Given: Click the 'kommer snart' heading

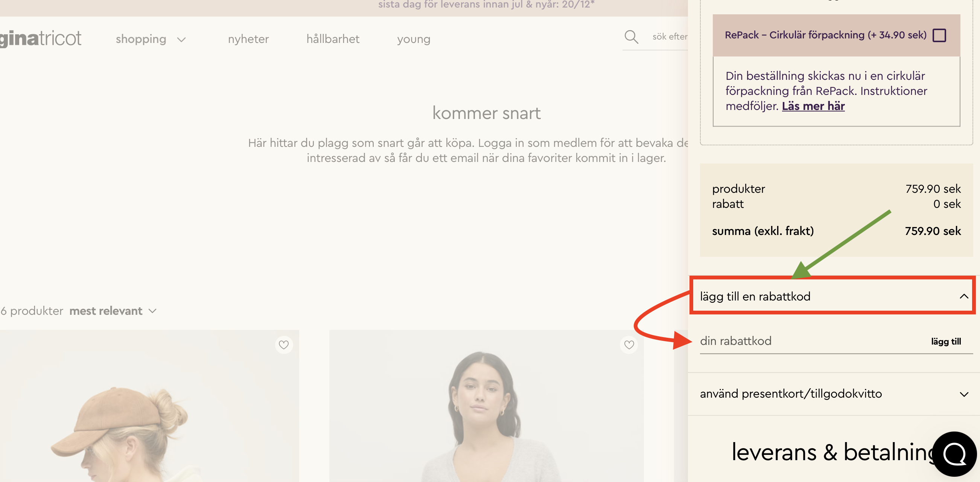Looking at the screenshot, I should pyautogui.click(x=486, y=113).
